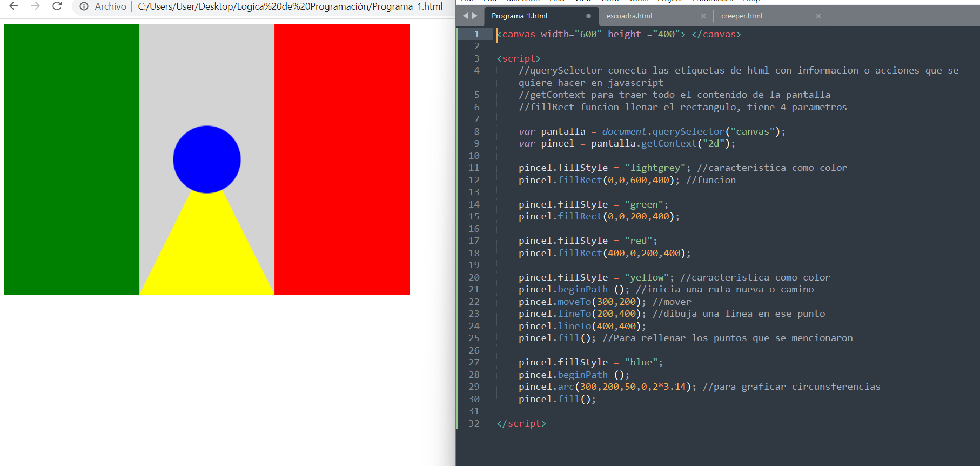This screenshot has width=980, height=466.
Task: Select line number 21 in the gutter
Action: click(x=474, y=289)
